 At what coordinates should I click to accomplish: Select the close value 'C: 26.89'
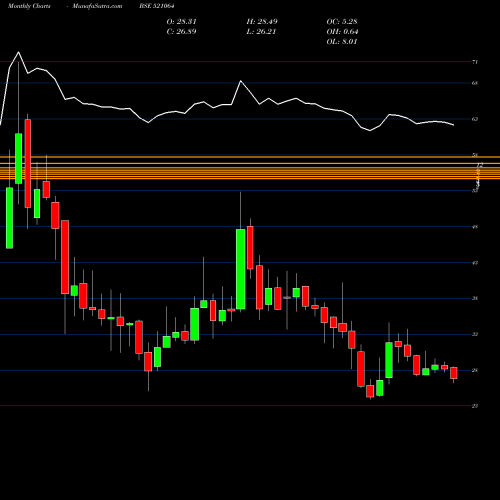tap(181, 32)
